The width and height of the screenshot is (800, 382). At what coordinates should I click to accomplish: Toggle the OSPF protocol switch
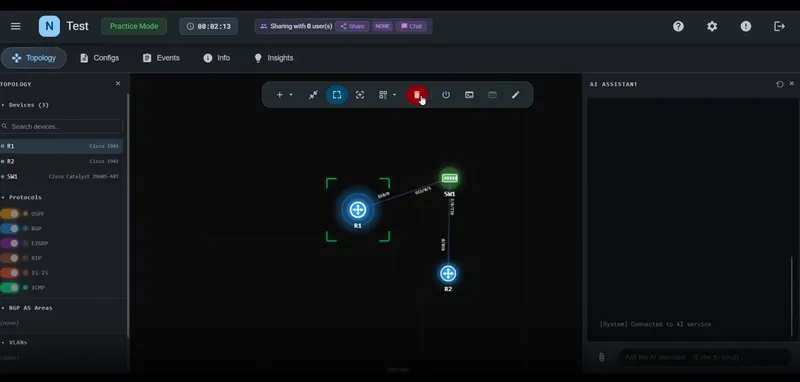[10, 214]
